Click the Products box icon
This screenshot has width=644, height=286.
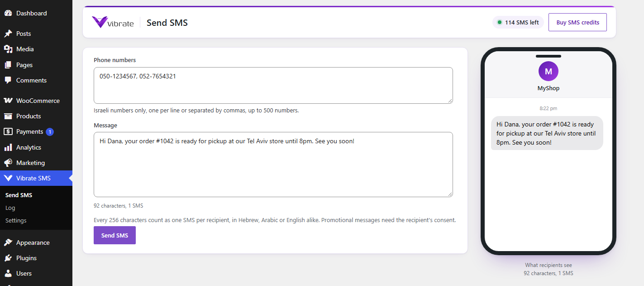[8, 116]
